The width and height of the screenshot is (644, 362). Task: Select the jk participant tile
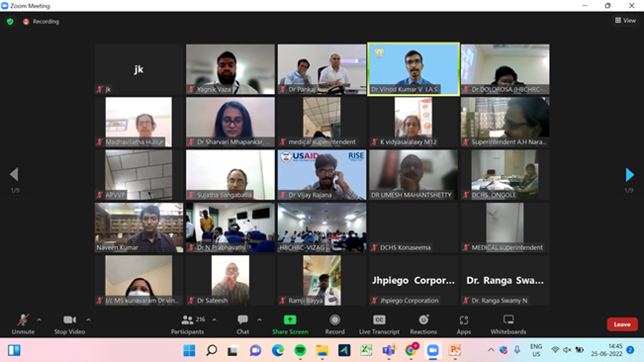pyautogui.click(x=138, y=69)
